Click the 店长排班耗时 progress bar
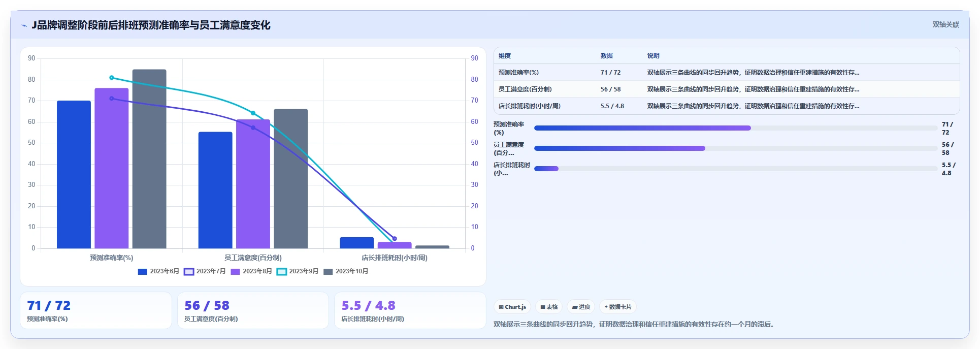Screen dimensions: 980x349 [736, 169]
